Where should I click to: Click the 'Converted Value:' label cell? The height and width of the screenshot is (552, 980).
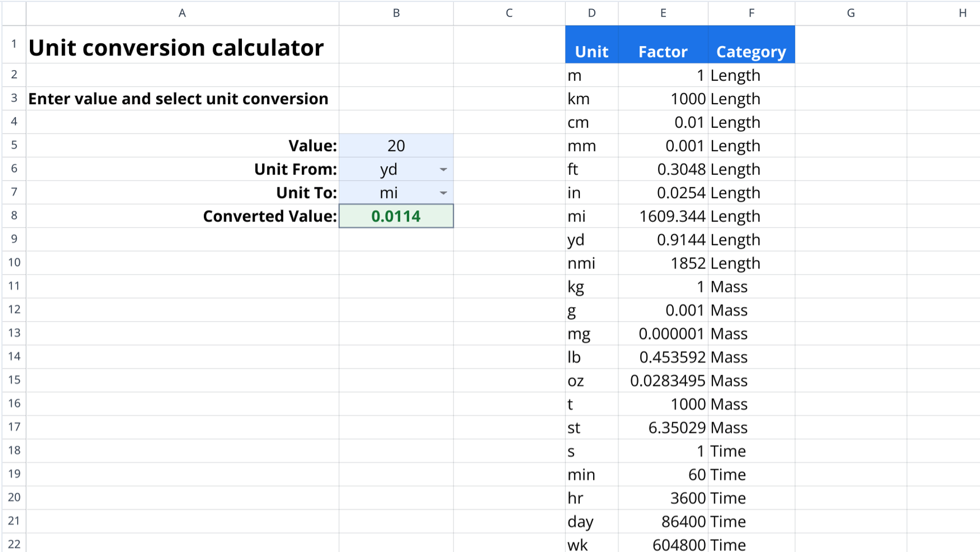coord(183,216)
